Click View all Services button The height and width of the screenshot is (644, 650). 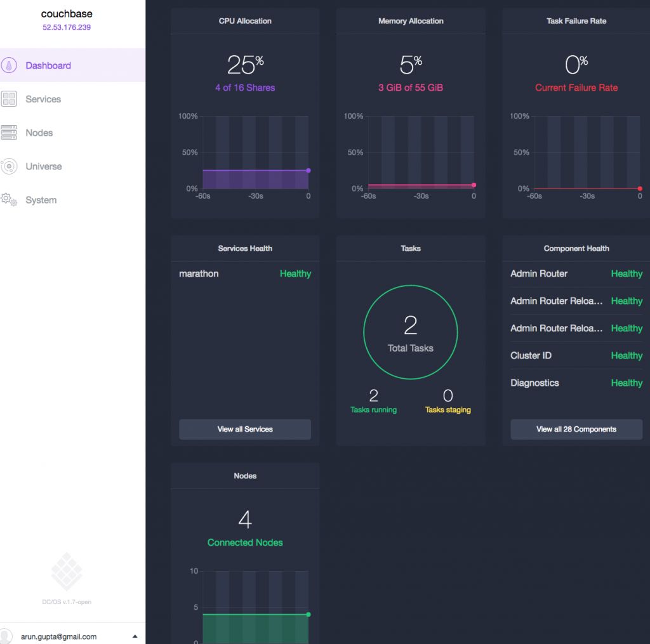pyautogui.click(x=245, y=430)
